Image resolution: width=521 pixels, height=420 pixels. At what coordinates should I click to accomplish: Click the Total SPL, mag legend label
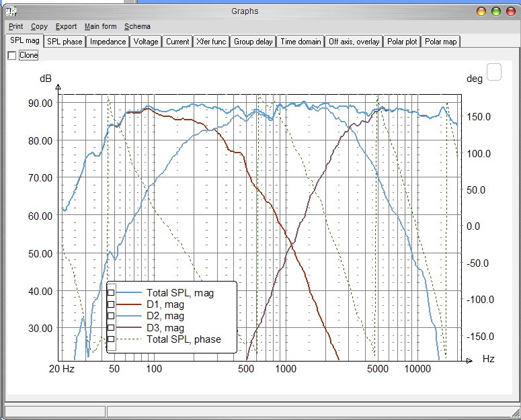180,293
